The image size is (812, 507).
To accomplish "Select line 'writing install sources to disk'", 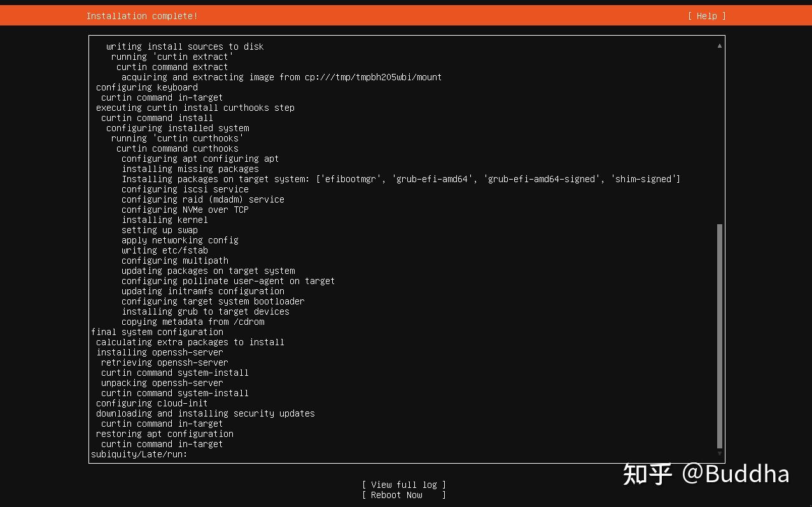I will 185,46.
